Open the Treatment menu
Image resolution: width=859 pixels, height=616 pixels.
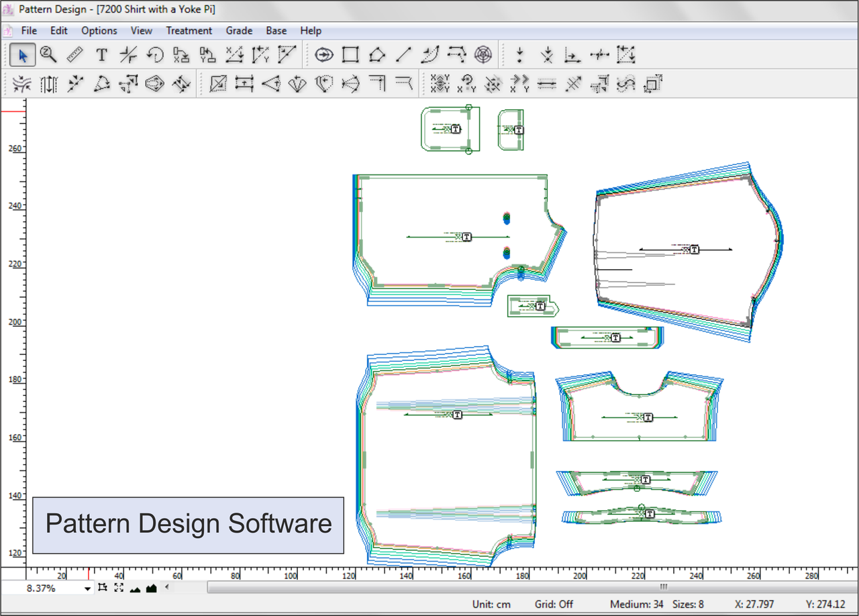[x=189, y=31]
